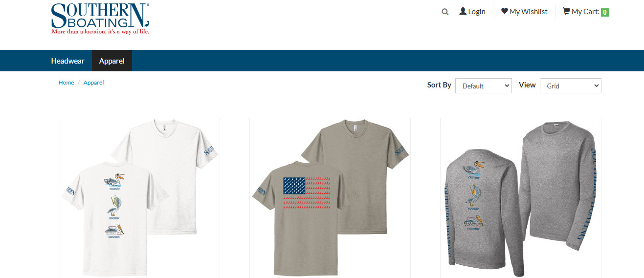
Task: Open My Cart link
Action: [586, 11]
